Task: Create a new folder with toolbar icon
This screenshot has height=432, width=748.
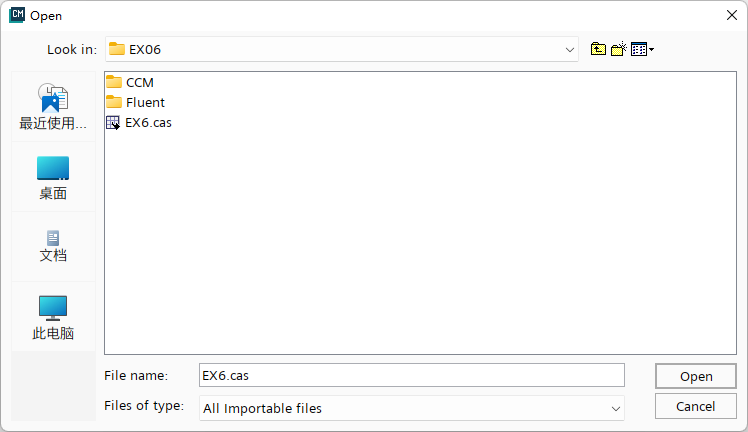Action: 618,49
